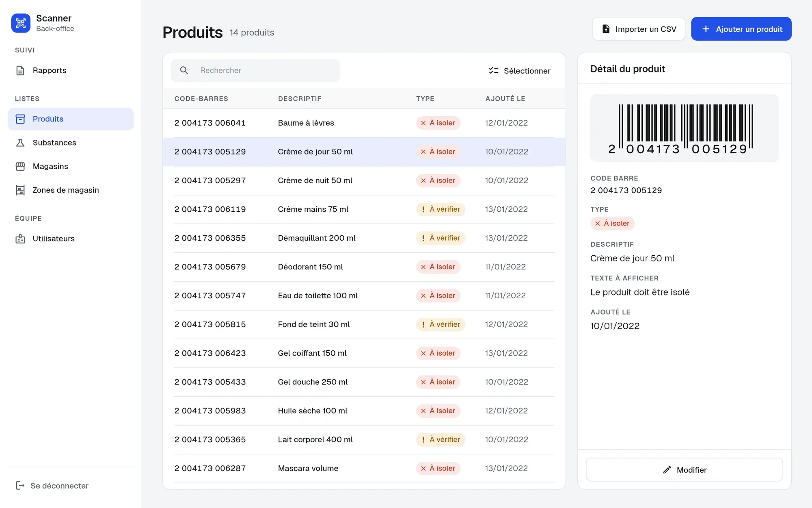This screenshot has width=812, height=508.
Task: Click À isoler badge in detail panel
Action: coord(612,224)
